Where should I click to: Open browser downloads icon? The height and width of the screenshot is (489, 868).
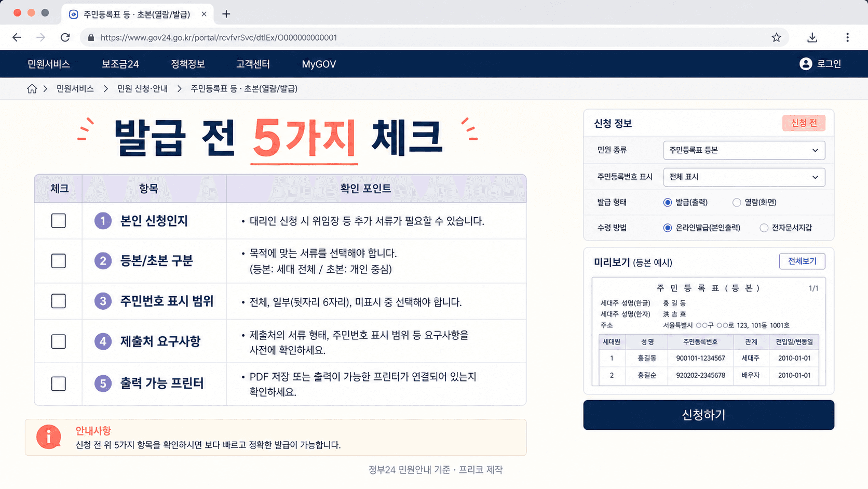[812, 37]
